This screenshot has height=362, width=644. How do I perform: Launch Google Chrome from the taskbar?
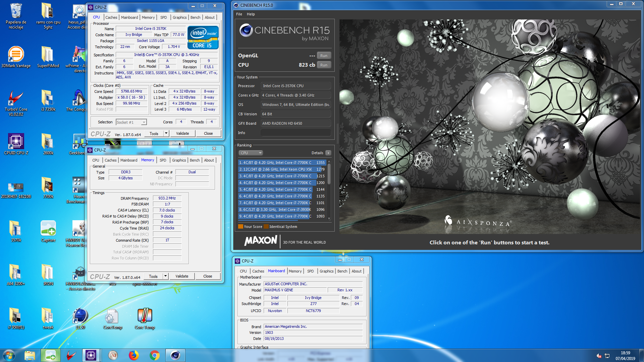(x=154, y=355)
